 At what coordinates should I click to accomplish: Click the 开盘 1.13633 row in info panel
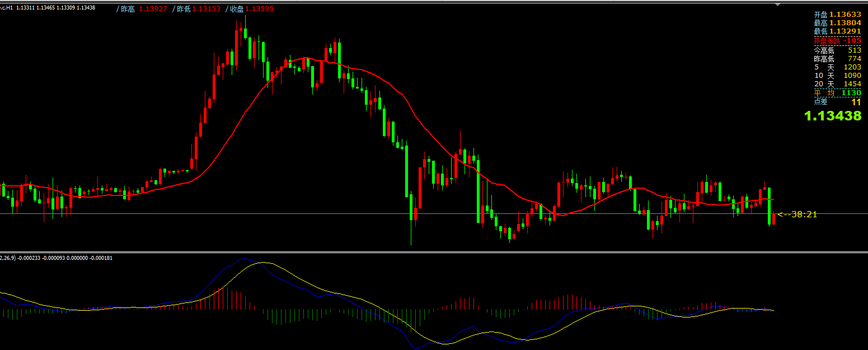click(x=837, y=15)
